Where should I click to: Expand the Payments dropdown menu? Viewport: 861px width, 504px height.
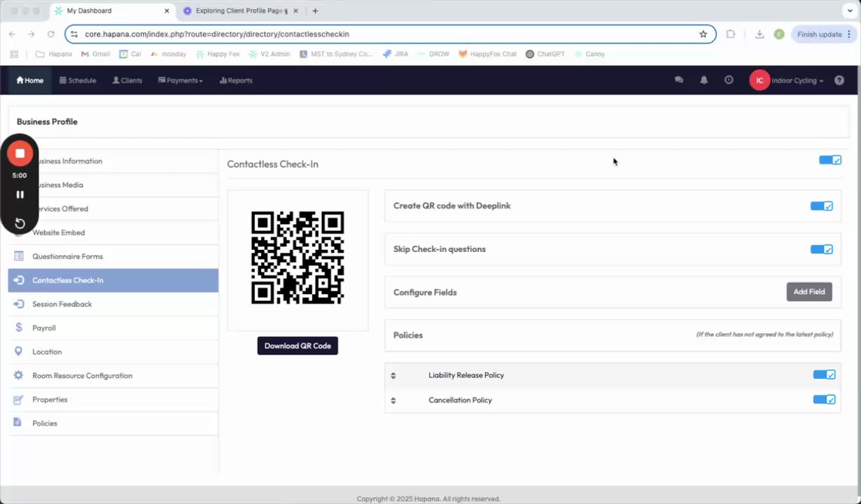pos(181,80)
